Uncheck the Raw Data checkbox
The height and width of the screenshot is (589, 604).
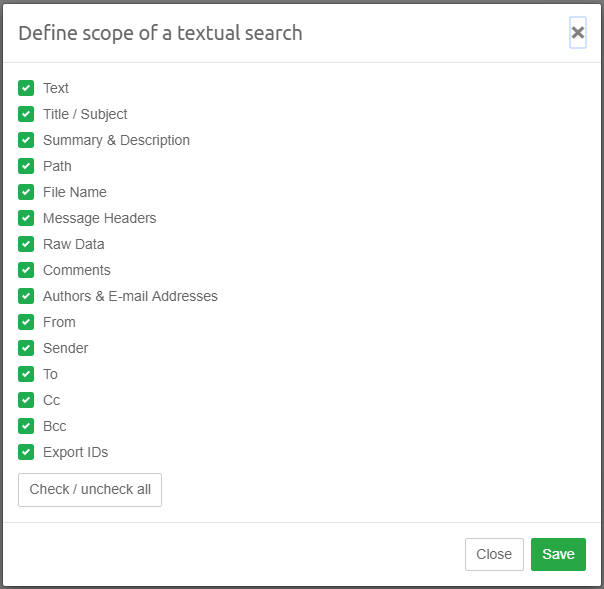pos(26,244)
